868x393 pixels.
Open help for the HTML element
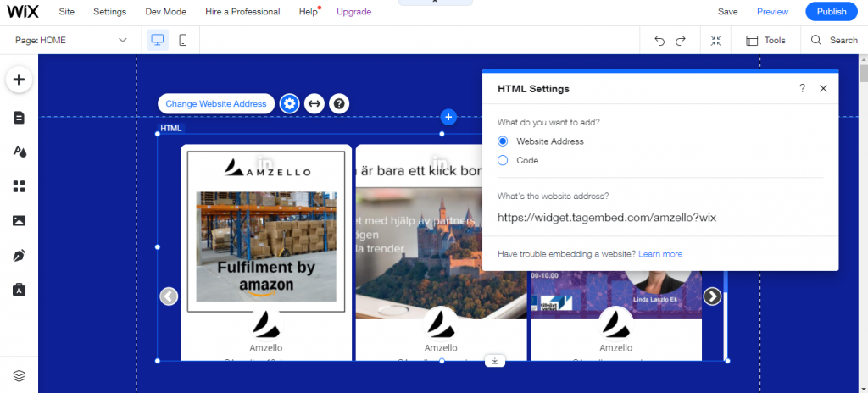(339, 103)
